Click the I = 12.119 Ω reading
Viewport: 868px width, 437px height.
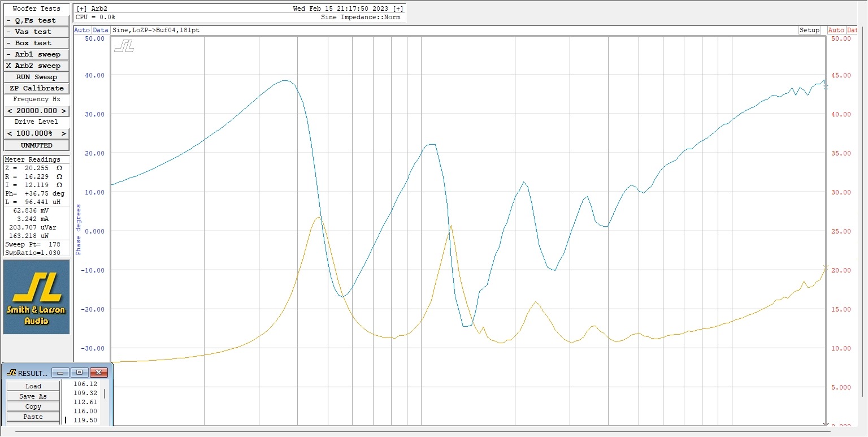pyautogui.click(x=34, y=185)
